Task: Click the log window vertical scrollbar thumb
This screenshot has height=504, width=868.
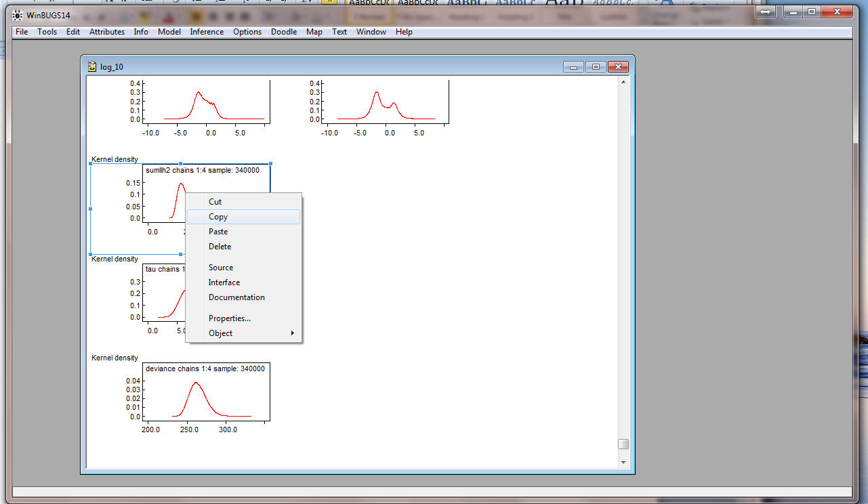Action: pyautogui.click(x=623, y=444)
